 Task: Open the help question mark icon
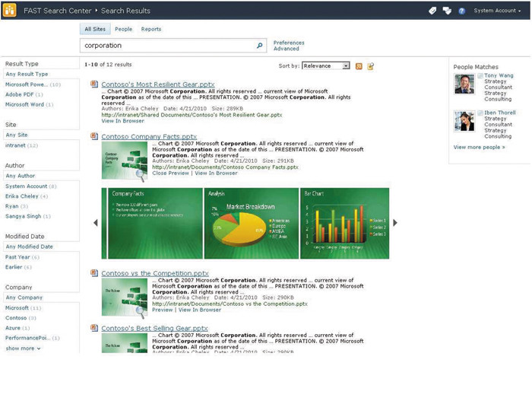(461, 11)
